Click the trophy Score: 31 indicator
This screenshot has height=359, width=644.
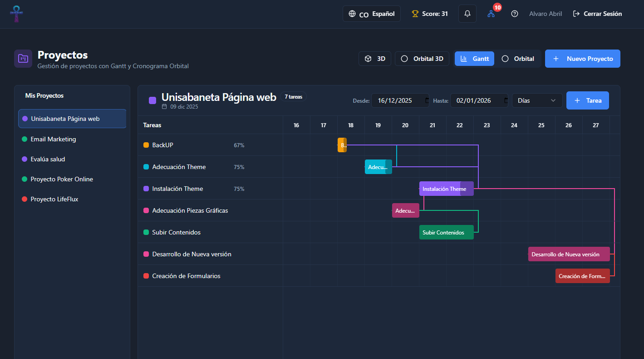coord(430,14)
